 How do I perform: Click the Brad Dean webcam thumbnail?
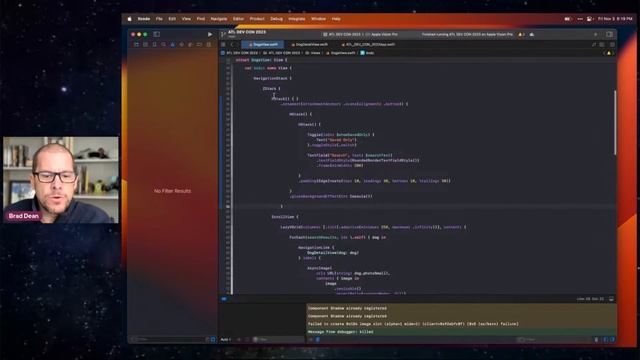pyautogui.click(x=61, y=180)
